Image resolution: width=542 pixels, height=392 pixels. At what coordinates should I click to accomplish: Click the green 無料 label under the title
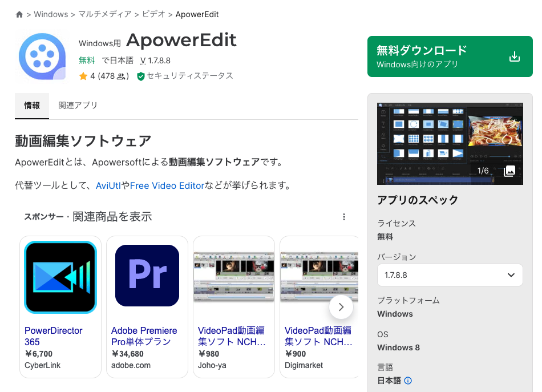pyautogui.click(x=87, y=60)
